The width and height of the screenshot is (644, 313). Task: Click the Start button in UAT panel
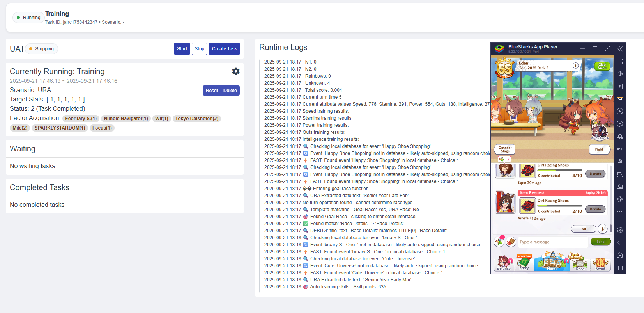click(182, 49)
